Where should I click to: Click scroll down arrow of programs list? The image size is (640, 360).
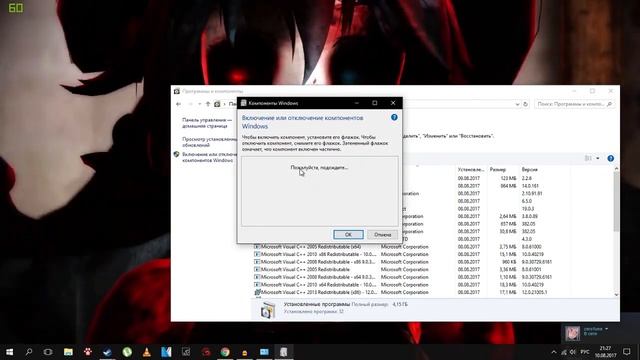point(616,294)
